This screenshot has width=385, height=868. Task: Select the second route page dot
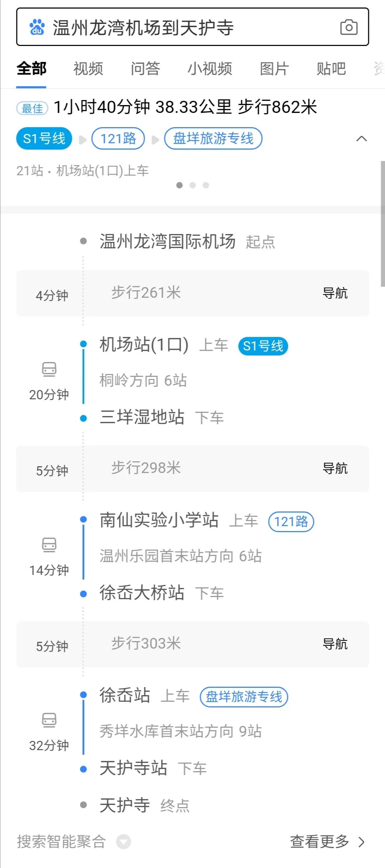[x=192, y=185]
